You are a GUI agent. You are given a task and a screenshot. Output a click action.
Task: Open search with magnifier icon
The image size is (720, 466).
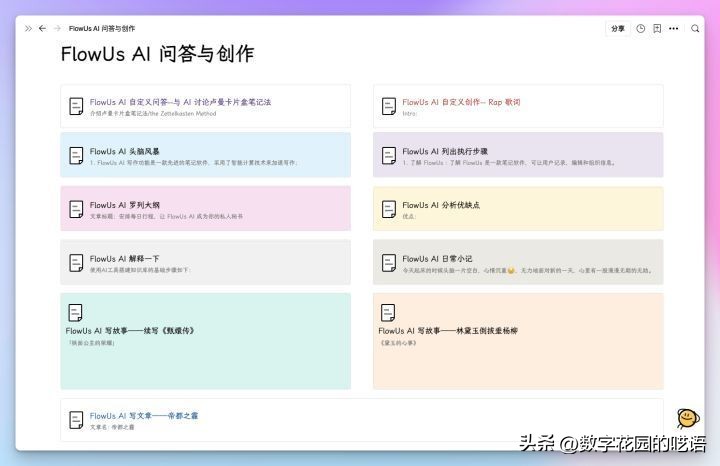695,28
